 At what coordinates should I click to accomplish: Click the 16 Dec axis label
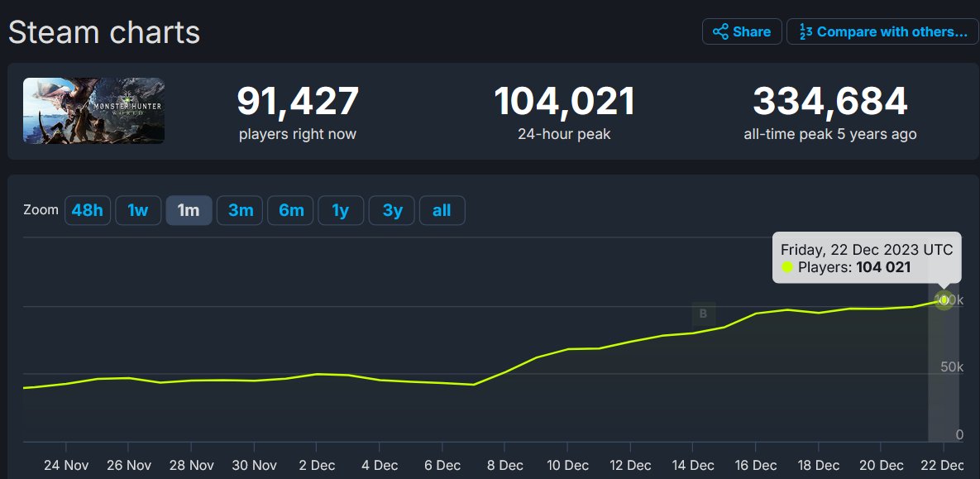(755, 465)
